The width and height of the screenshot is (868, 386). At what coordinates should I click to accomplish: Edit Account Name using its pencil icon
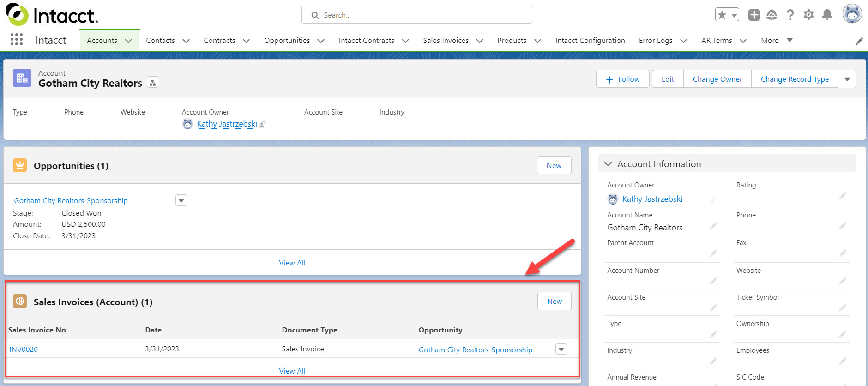coord(713,226)
